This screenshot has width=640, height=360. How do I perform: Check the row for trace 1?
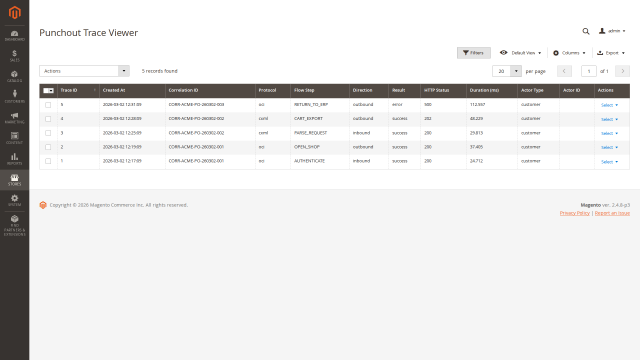[x=48, y=161]
